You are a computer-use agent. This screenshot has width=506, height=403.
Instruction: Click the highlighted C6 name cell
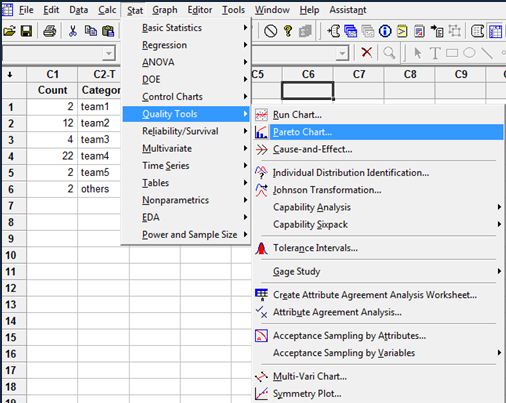coord(307,90)
